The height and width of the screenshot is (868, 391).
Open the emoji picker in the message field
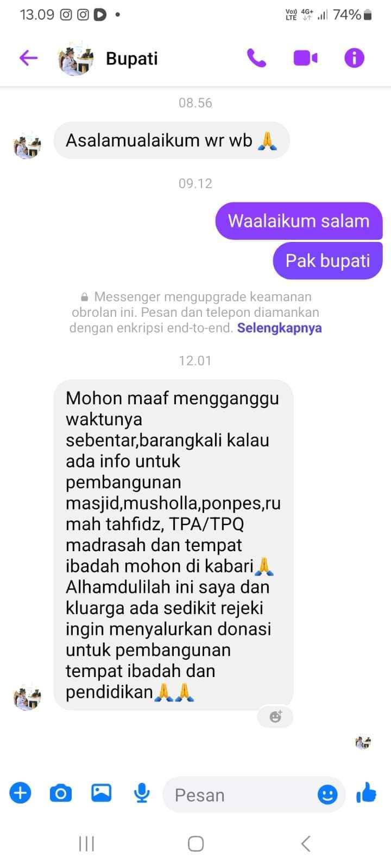click(x=327, y=795)
